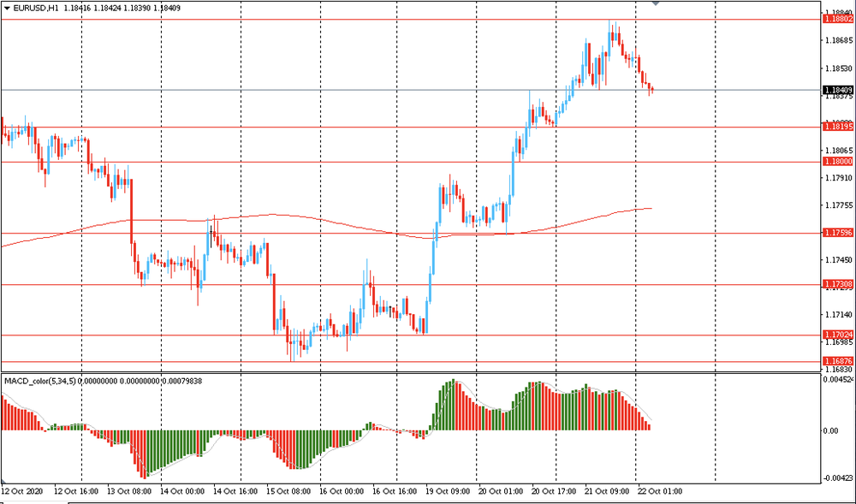Viewport: 856px width, 504px height.
Task: Select the red 1.18802 price level label
Action: tap(837, 19)
